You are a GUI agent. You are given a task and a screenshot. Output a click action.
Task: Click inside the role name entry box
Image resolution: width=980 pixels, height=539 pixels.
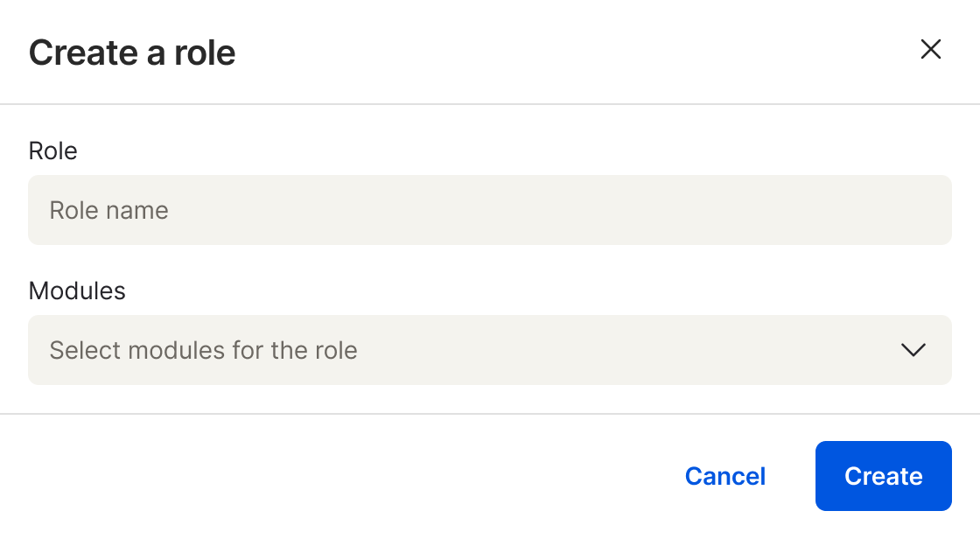pyautogui.click(x=490, y=210)
